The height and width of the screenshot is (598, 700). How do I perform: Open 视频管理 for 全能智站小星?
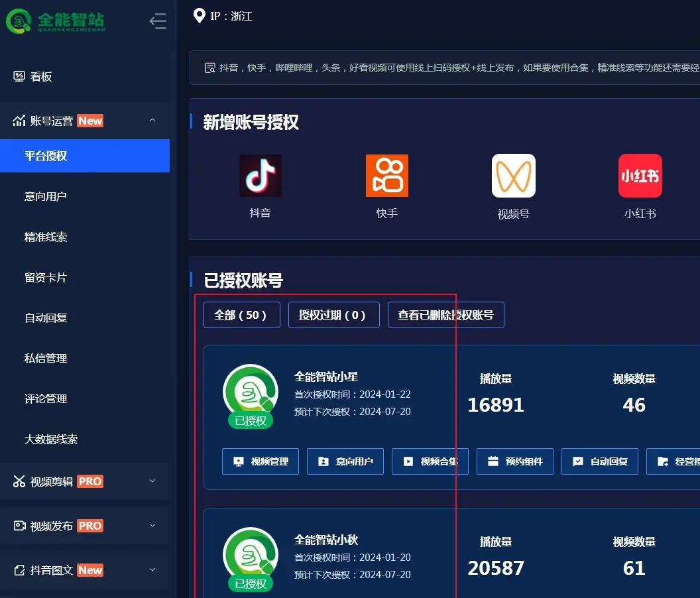pos(261,461)
